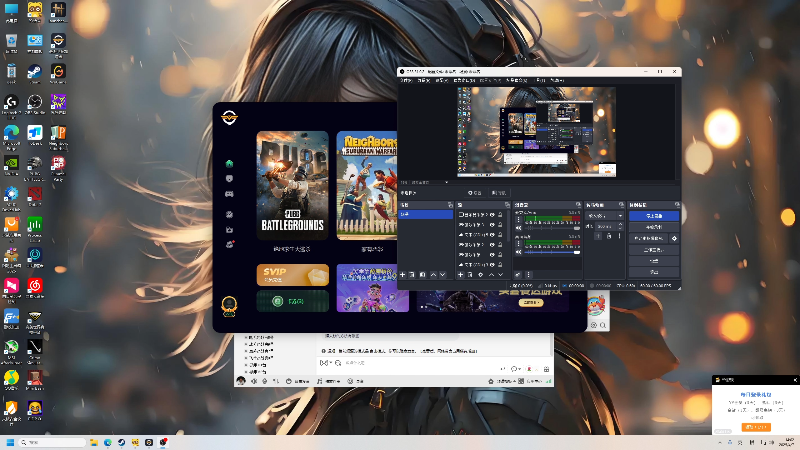The height and width of the screenshot is (450, 800).
Task: Click the Filters button under preview
Action: tap(500, 193)
